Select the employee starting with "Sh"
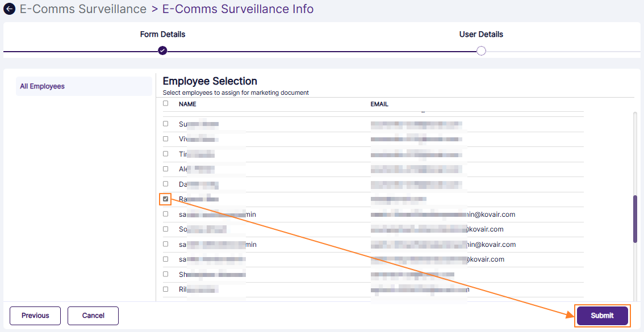The image size is (644, 332). point(166,274)
